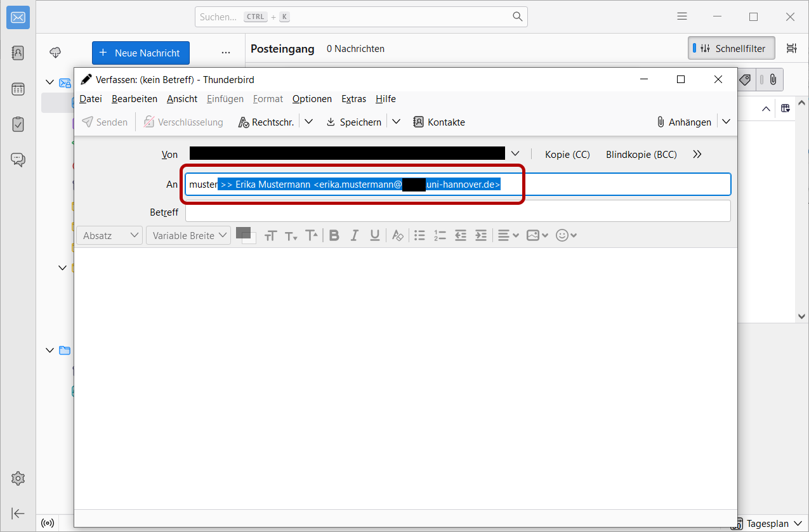This screenshot has width=809, height=532.
Task: Open the Von sender identity dropdown
Action: [515, 153]
